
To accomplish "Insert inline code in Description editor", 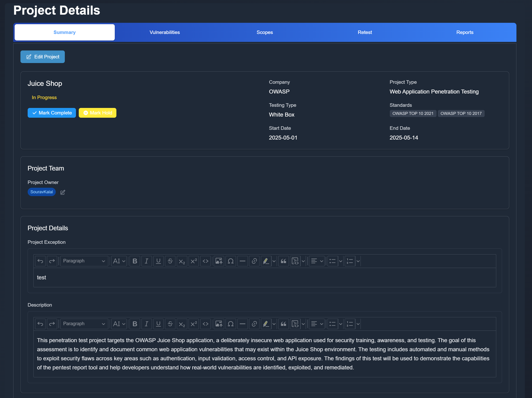I will (205, 324).
